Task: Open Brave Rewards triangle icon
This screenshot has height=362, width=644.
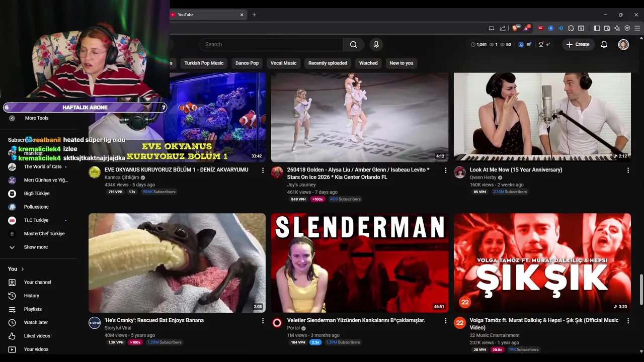Action: pos(526,28)
